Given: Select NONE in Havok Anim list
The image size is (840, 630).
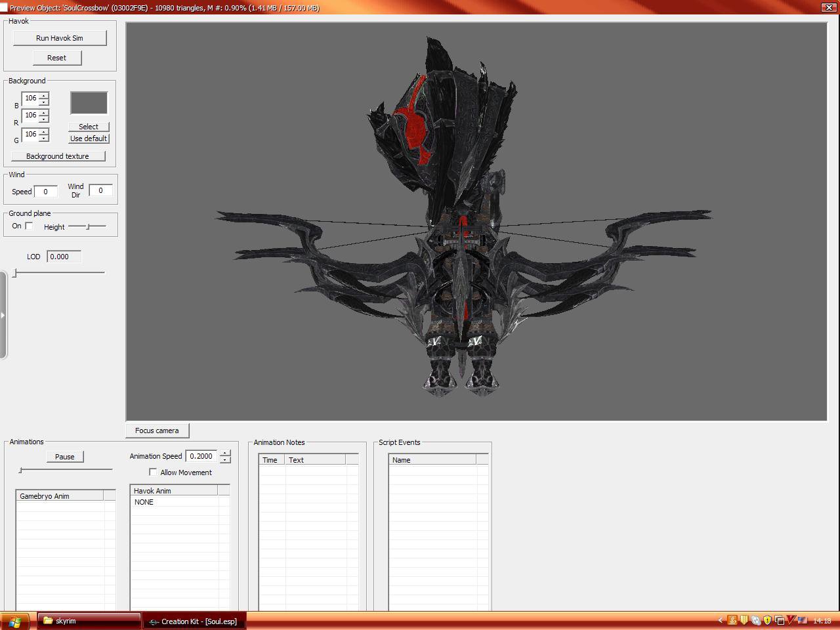Looking at the screenshot, I should click(144, 502).
